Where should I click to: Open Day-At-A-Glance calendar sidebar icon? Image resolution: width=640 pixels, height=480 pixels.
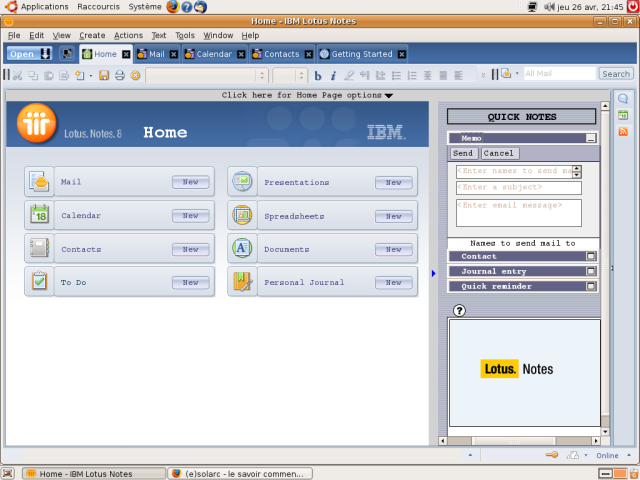point(623,115)
